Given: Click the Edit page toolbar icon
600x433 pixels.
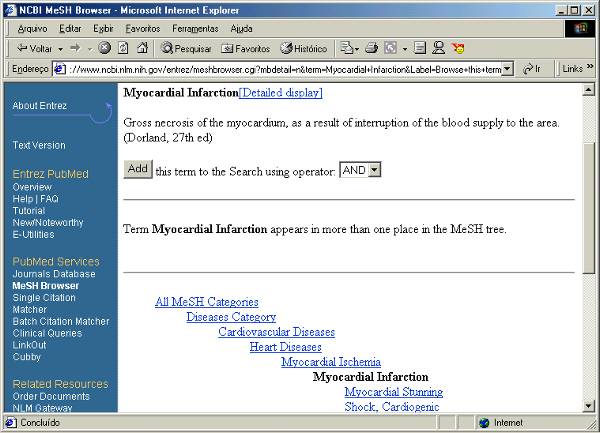Looking at the screenshot, I should tap(390, 48).
